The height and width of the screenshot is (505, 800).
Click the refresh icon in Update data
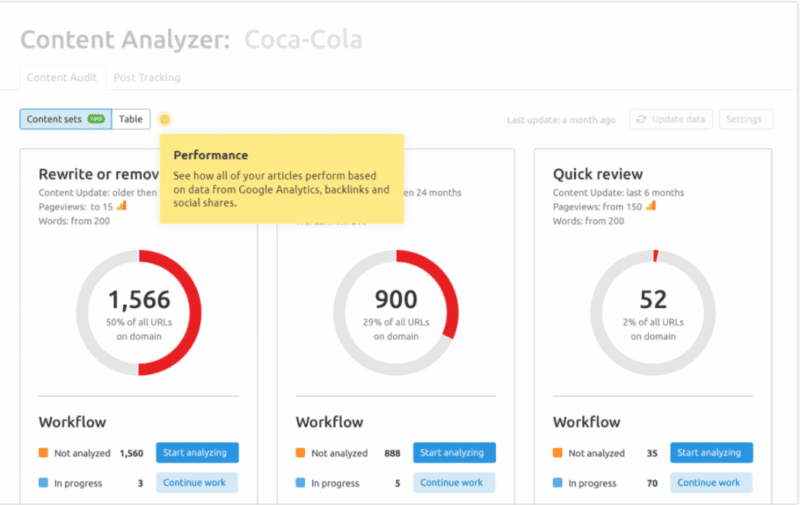pyautogui.click(x=641, y=119)
